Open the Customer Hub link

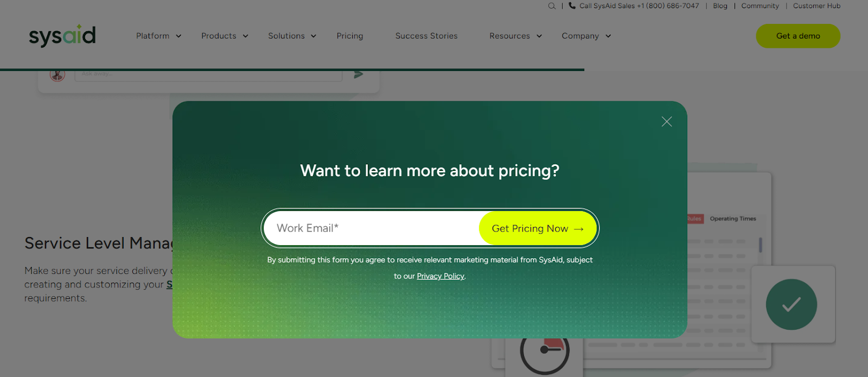816,6
